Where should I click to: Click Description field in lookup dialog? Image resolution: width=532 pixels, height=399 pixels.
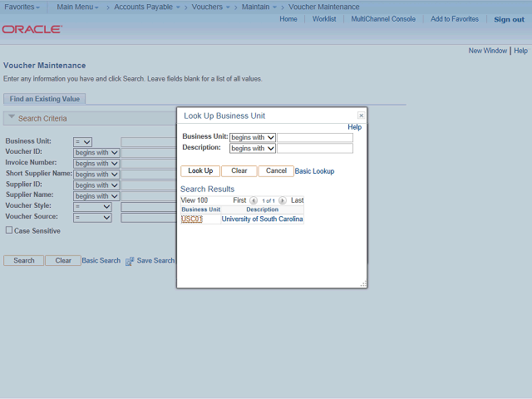coord(315,148)
